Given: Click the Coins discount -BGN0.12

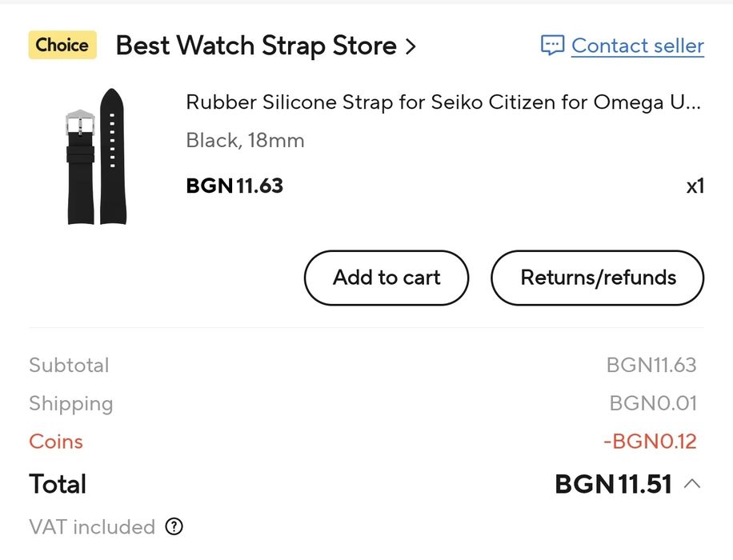Looking at the screenshot, I should tap(650, 442).
